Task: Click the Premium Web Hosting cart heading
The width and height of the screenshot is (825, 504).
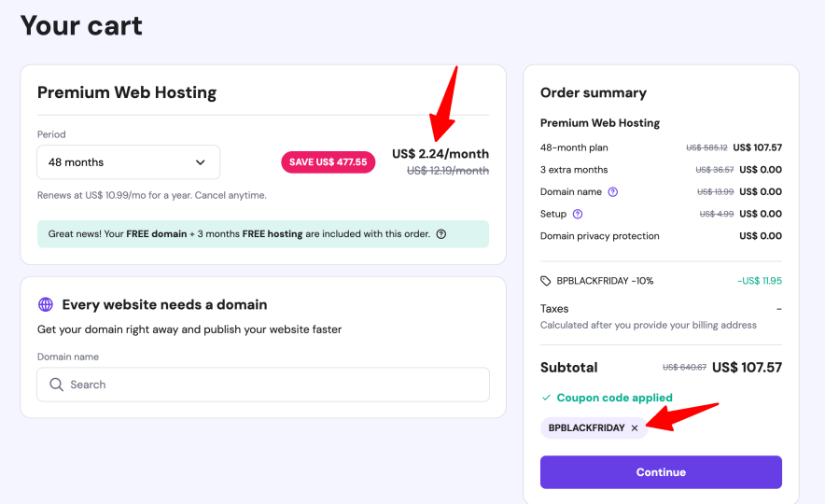Action: tap(127, 92)
